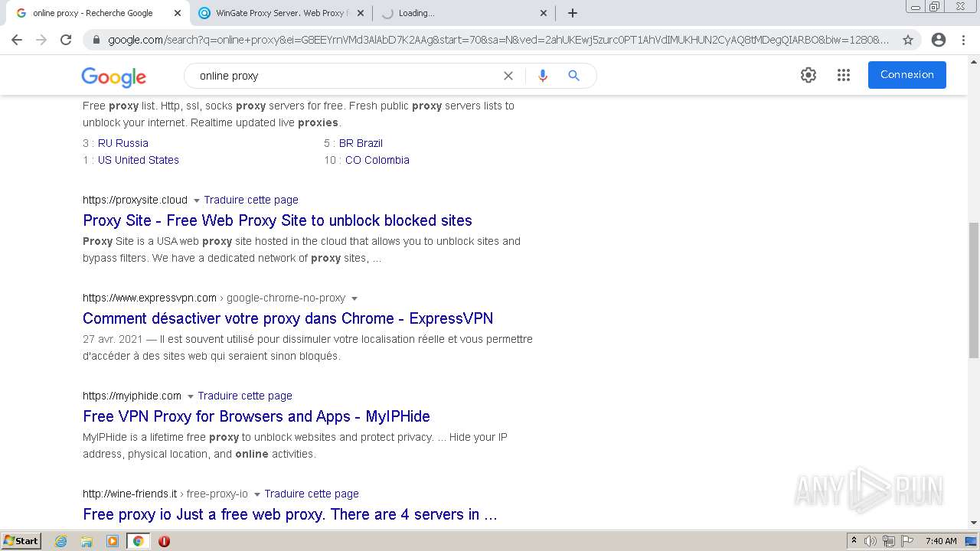Close the Loading tab
The height and width of the screenshot is (551, 980).
[544, 13]
